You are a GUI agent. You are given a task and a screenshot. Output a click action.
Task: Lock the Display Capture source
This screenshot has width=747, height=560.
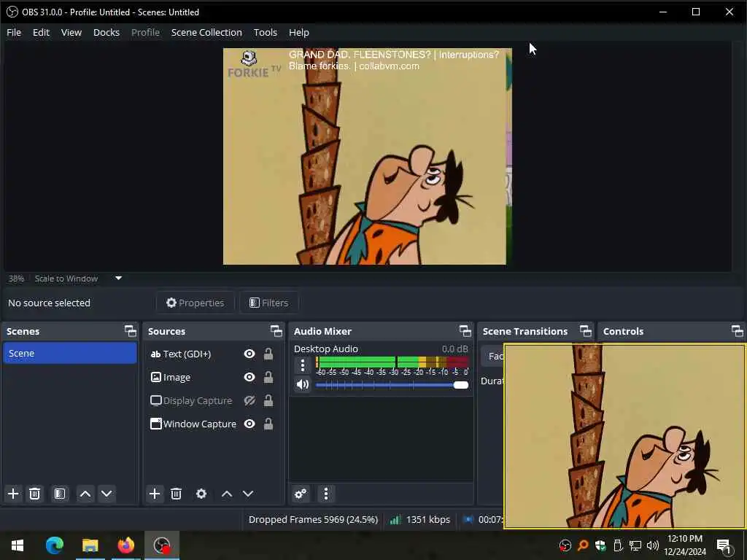[268, 400]
